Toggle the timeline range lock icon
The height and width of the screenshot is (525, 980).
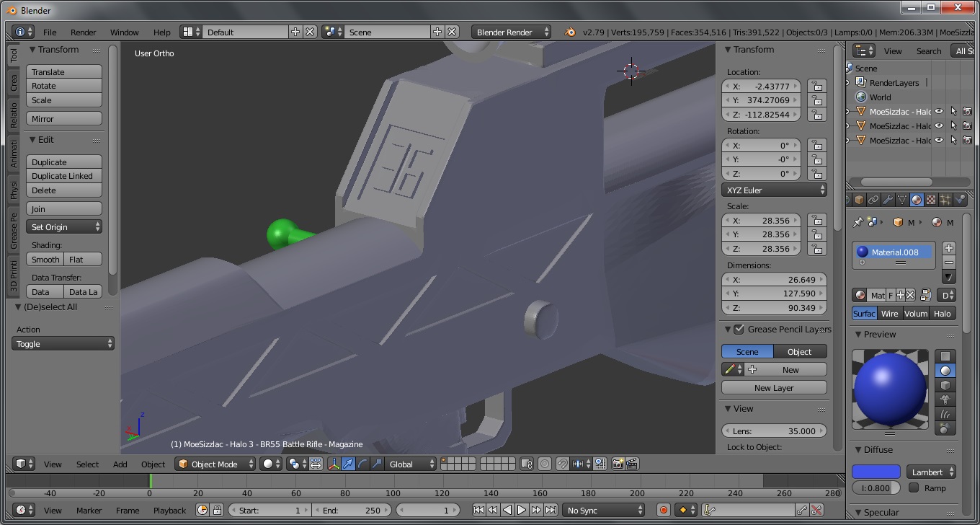[216, 511]
